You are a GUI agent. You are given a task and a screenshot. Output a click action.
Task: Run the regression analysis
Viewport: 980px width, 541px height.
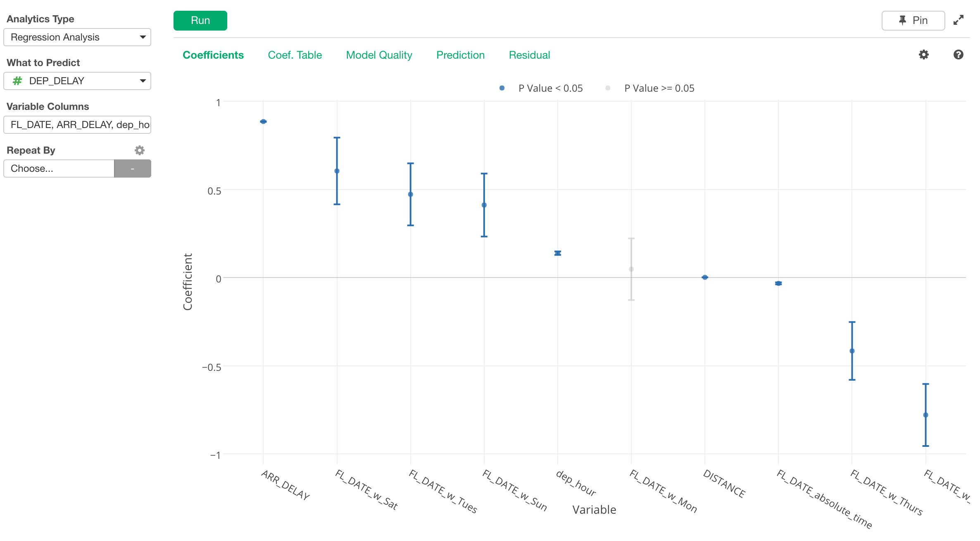point(200,20)
